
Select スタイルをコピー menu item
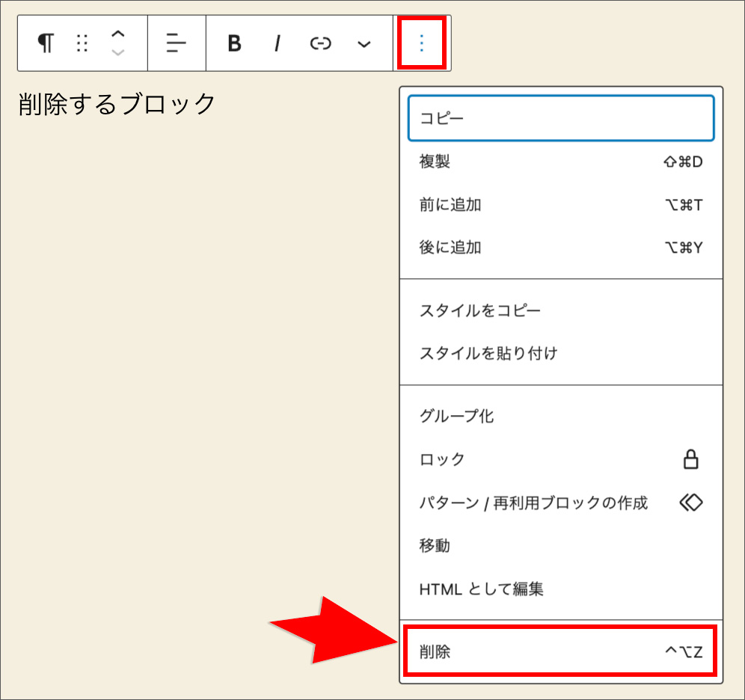point(561,310)
